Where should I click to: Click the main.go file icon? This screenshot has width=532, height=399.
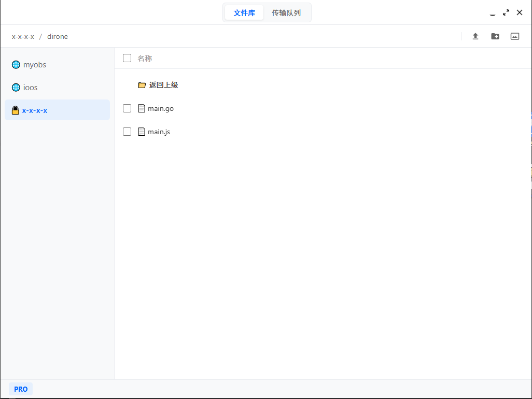tap(142, 108)
